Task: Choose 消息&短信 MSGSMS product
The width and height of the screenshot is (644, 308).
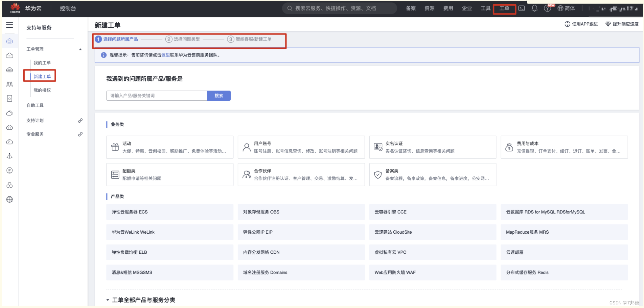Action: [170, 272]
